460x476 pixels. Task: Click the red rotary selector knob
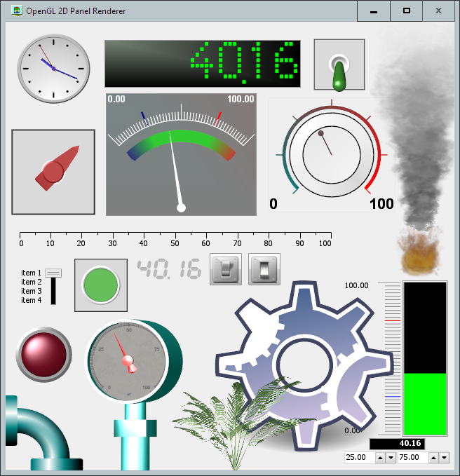coord(54,172)
